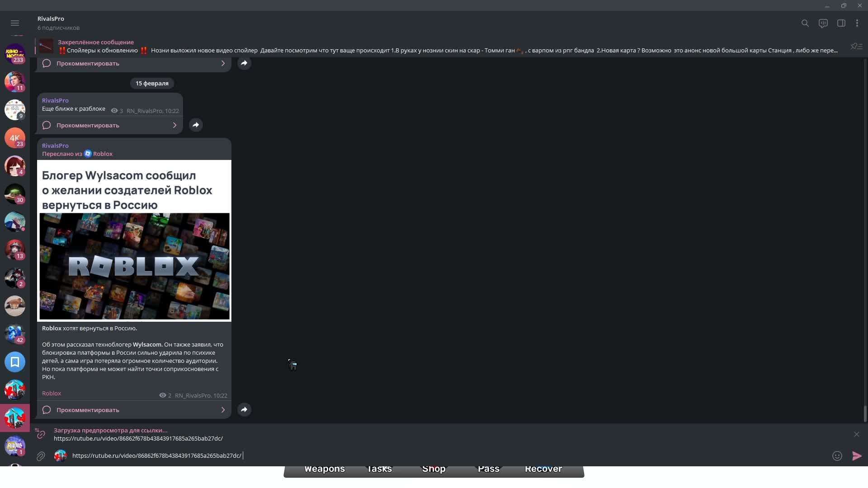Open the hamburger main menu

click(15, 23)
